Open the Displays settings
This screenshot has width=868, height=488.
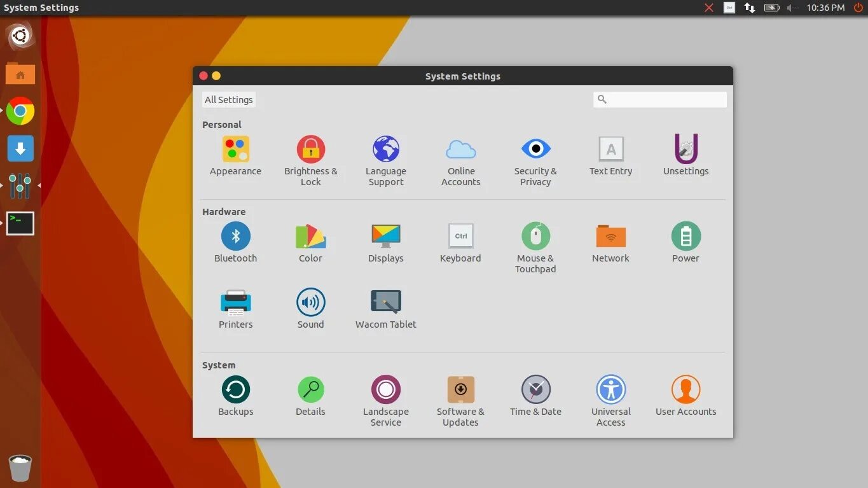pos(385,240)
